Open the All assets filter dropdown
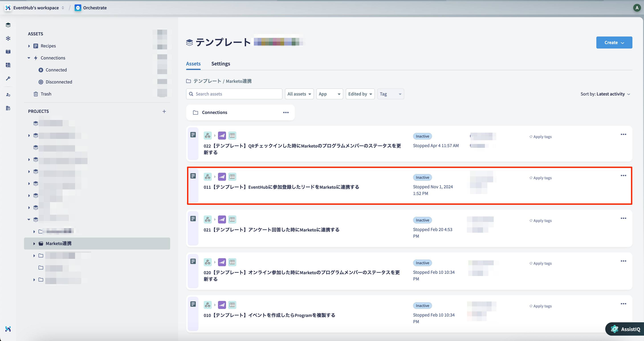 [299, 94]
